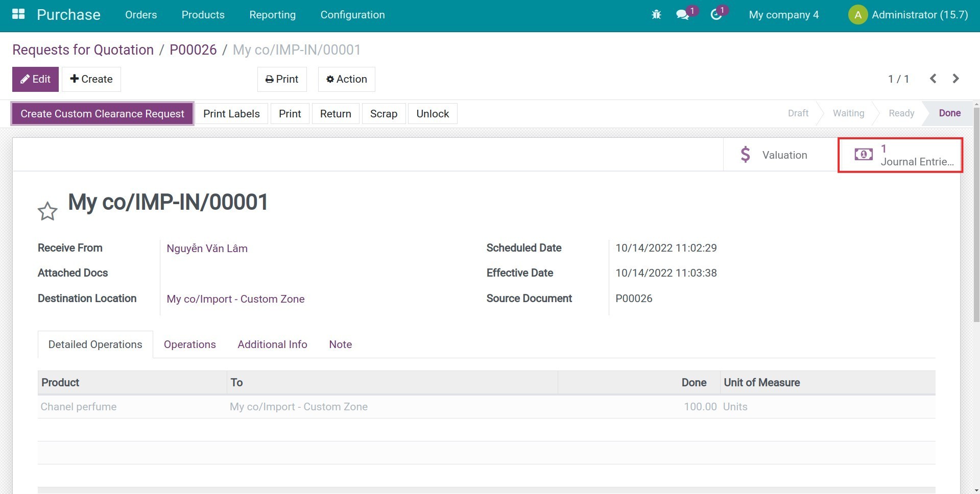Open the conversations chat icon
The height and width of the screenshot is (494, 980).
[x=682, y=15]
